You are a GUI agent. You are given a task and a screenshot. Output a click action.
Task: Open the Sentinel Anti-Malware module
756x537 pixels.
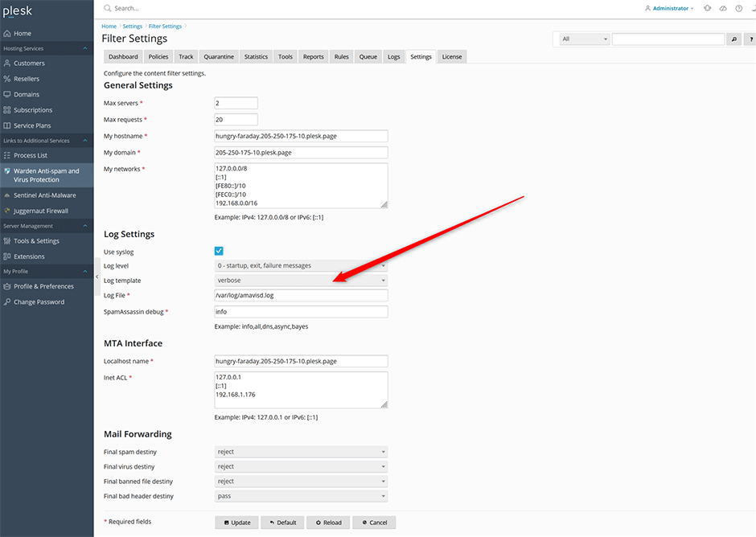[x=46, y=195]
